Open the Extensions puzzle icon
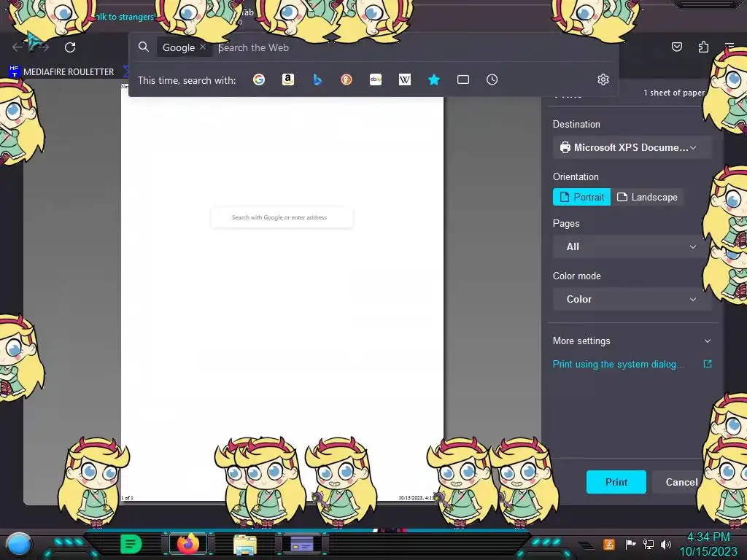This screenshot has width=747, height=560. click(x=703, y=47)
